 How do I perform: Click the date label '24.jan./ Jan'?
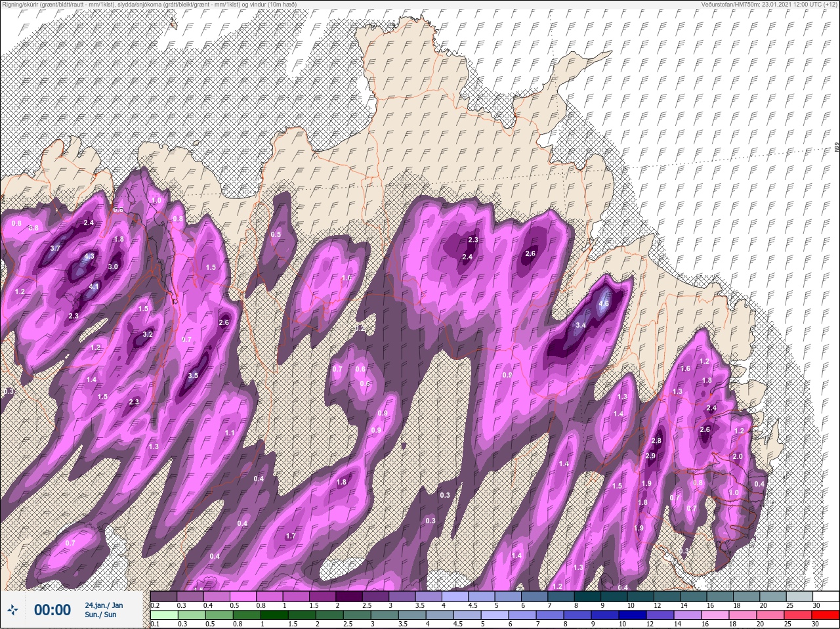[x=104, y=605]
